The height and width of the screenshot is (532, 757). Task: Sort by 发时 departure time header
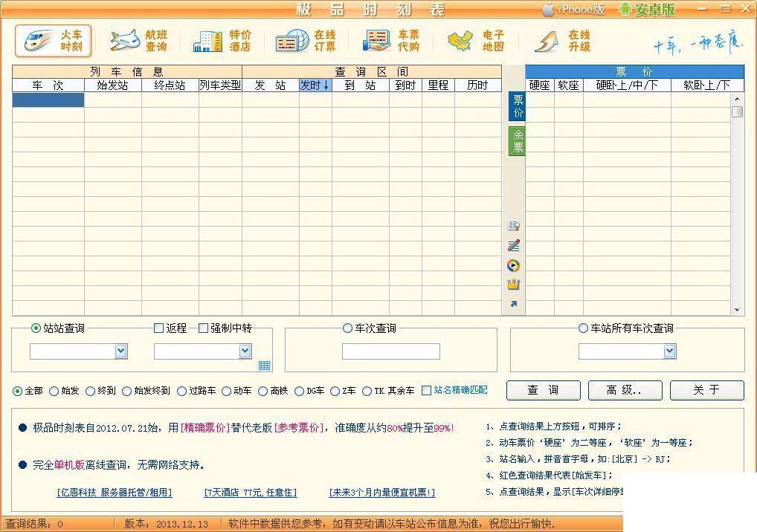click(315, 85)
